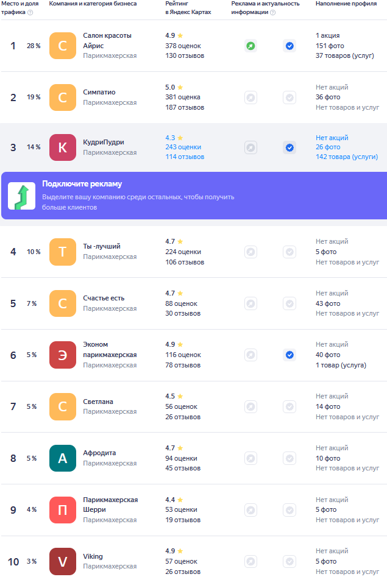Open the 243 оценки link
Screen dimensions: 387x588
[183, 147]
